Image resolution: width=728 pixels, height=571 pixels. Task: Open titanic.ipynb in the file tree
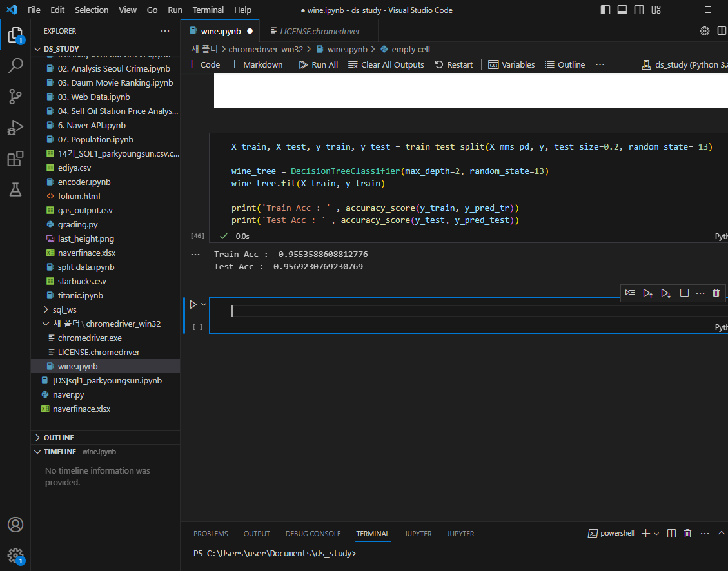tap(81, 295)
